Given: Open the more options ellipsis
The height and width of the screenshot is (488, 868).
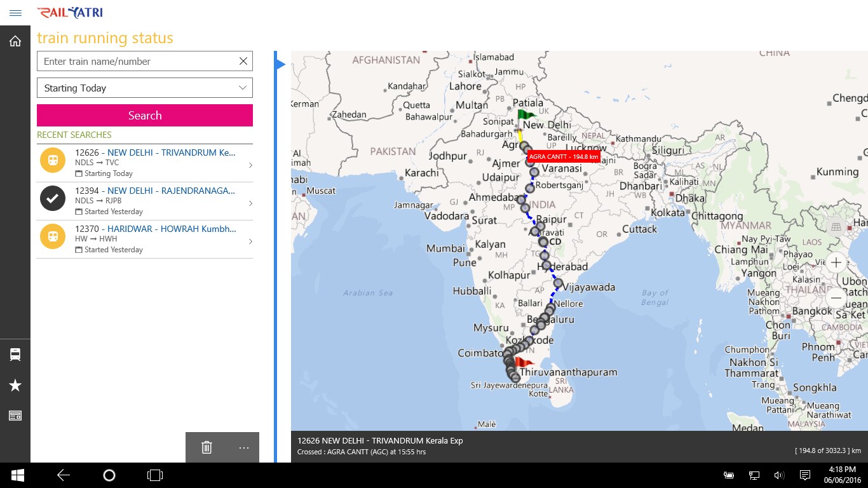Looking at the screenshot, I should click(x=244, y=448).
